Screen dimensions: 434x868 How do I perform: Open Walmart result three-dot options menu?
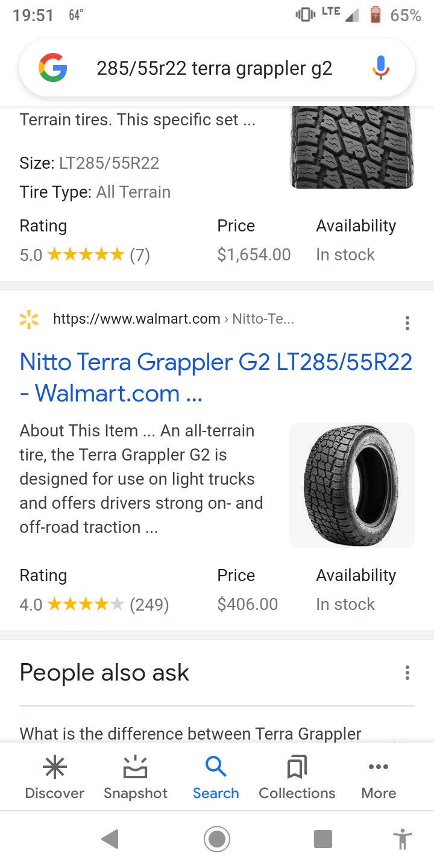click(407, 323)
